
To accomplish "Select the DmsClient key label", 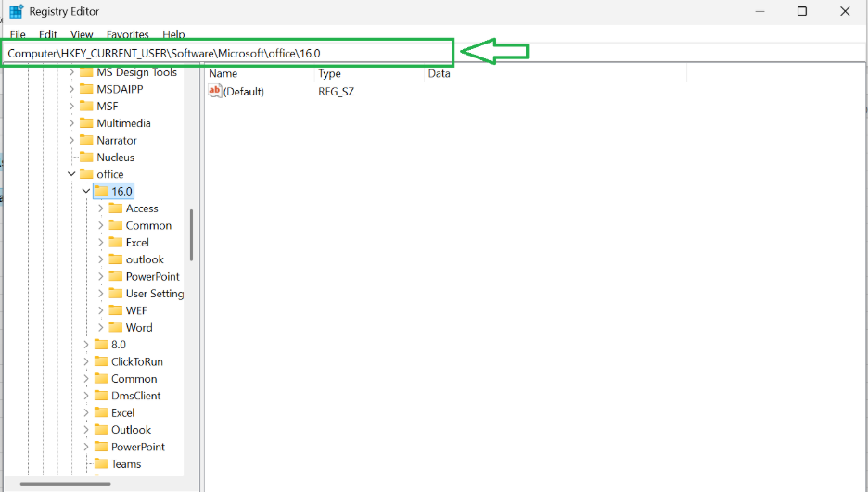I will pos(135,396).
